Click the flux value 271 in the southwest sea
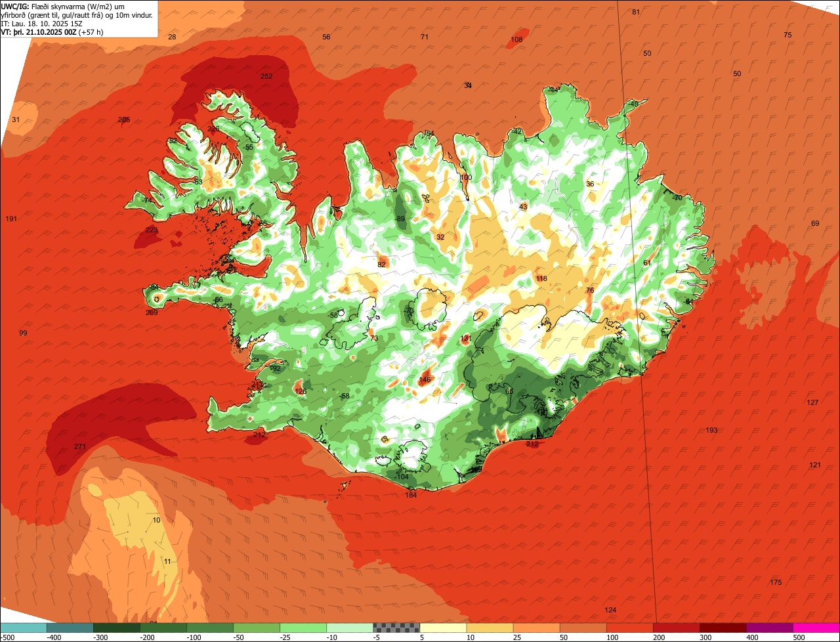The image size is (840, 642). (80, 446)
